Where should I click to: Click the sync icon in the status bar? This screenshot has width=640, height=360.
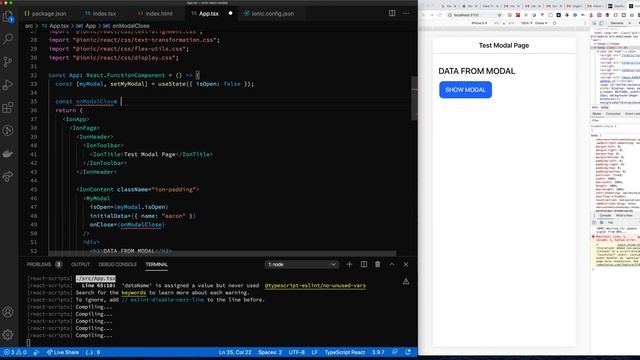click(x=36, y=352)
